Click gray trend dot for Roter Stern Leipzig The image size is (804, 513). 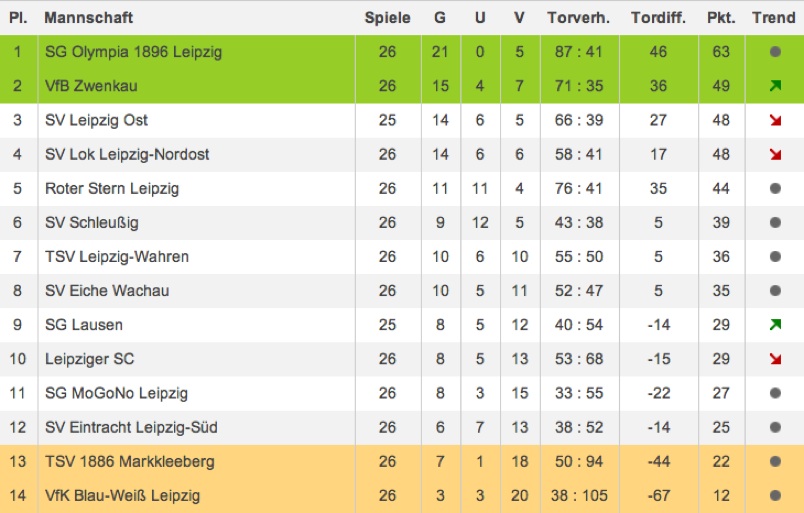pos(775,188)
